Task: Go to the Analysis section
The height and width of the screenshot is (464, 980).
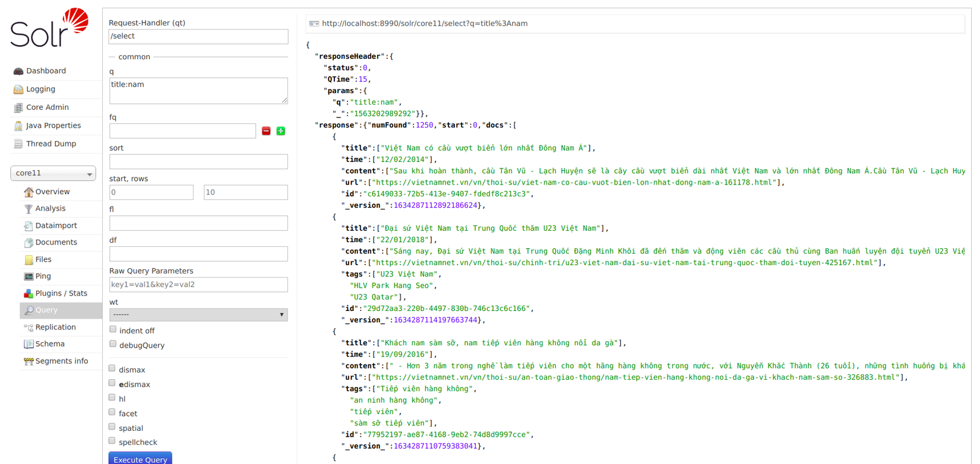Action: click(x=50, y=209)
